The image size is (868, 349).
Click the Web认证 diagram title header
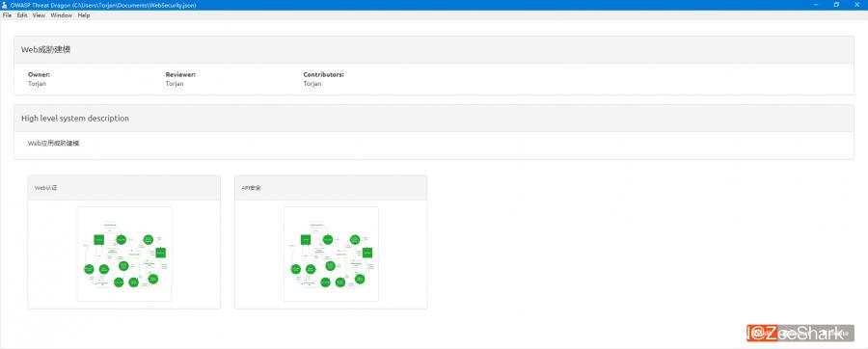(46, 188)
